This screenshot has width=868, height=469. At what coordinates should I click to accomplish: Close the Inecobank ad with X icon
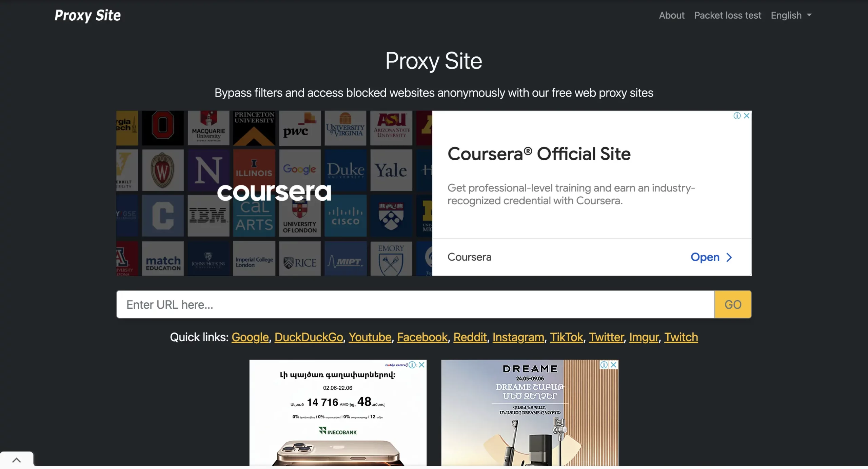coord(421,365)
